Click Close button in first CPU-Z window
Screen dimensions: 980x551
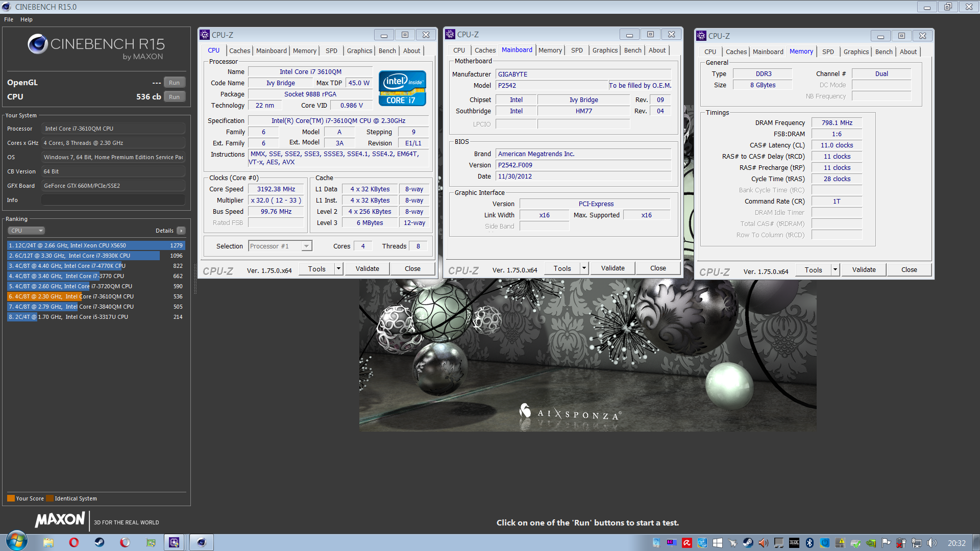412,269
